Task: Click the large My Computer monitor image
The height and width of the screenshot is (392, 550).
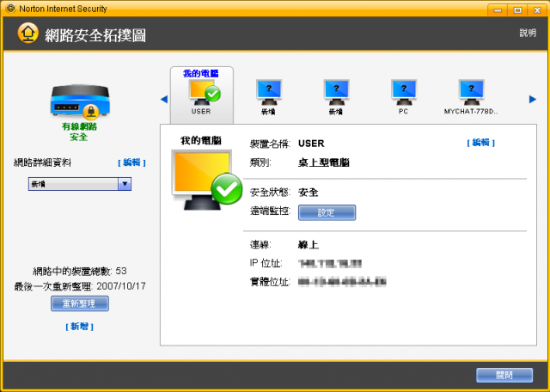Action: (206, 180)
